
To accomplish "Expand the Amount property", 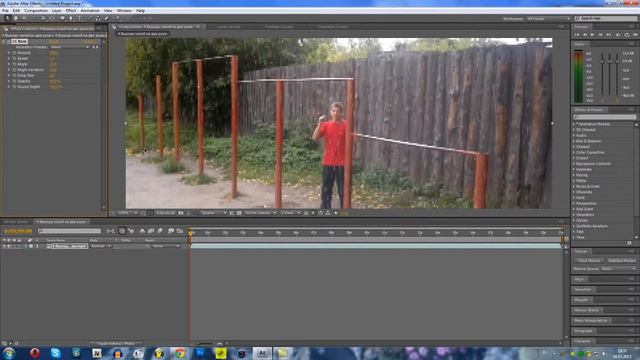I will (x=9, y=53).
